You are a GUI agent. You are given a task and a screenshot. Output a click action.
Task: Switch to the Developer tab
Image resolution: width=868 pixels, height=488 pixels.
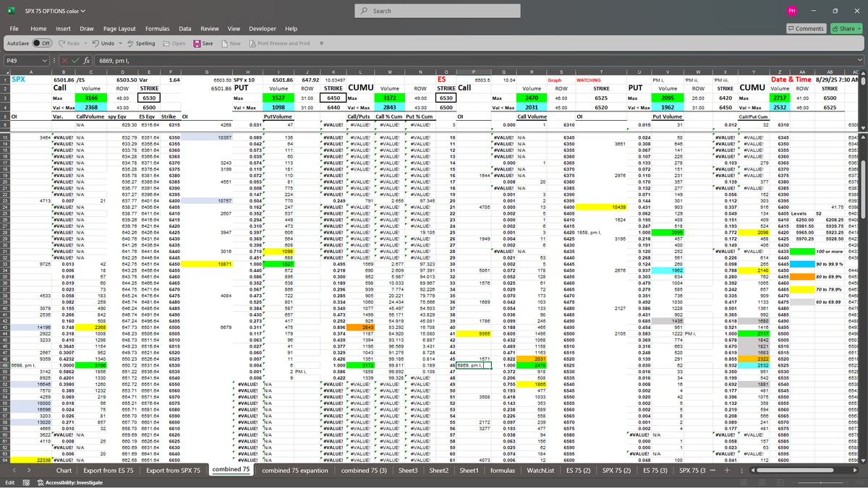262,28
